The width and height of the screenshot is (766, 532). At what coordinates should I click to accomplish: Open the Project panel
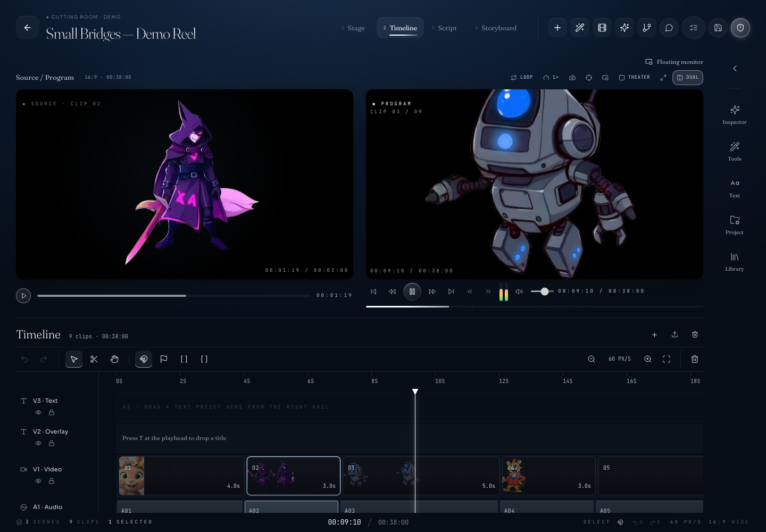[x=735, y=225]
